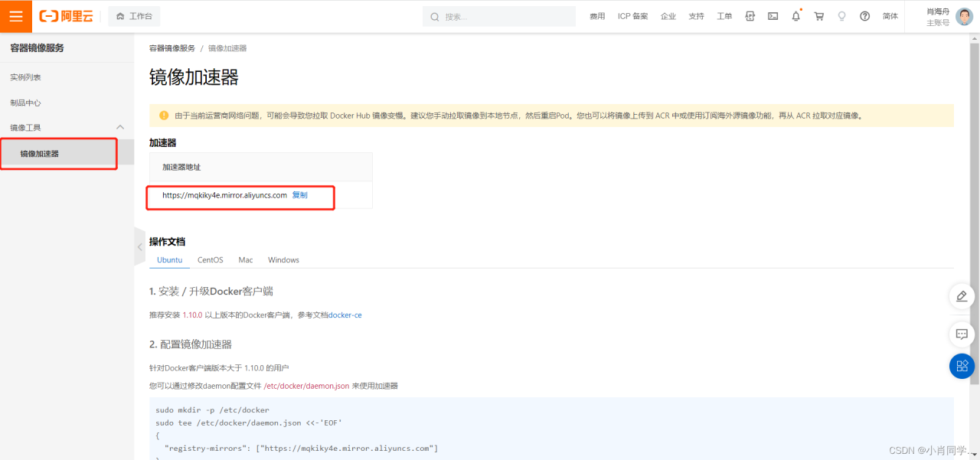The width and height of the screenshot is (980, 460).
Task: Open the hamburger menu at top left
Action: click(x=15, y=15)
